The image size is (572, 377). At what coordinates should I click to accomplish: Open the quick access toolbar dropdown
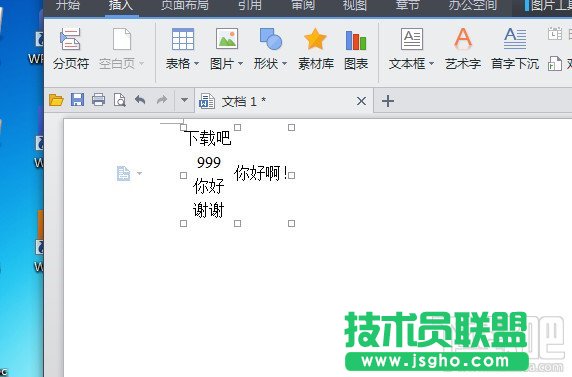pyautogui.click(x=185, y=100)
